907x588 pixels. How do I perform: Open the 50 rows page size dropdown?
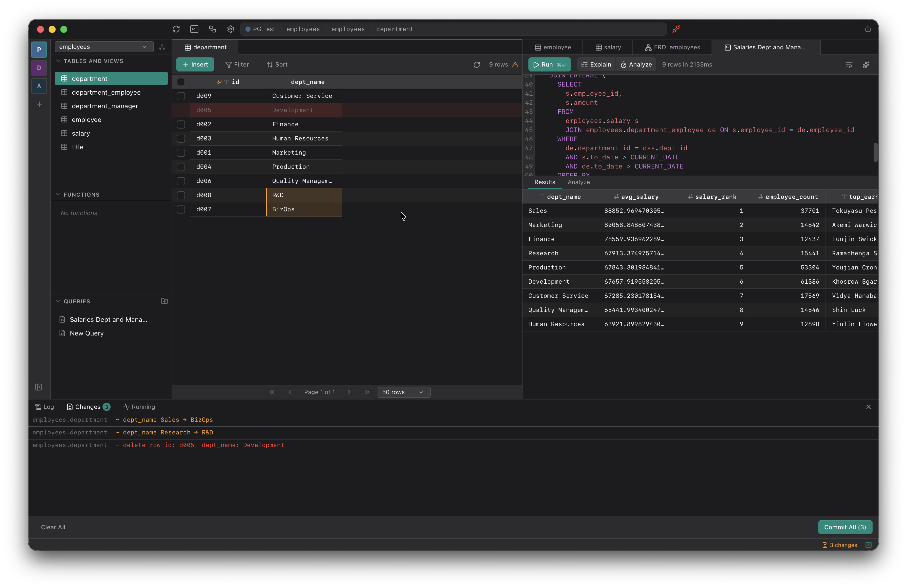404,392
